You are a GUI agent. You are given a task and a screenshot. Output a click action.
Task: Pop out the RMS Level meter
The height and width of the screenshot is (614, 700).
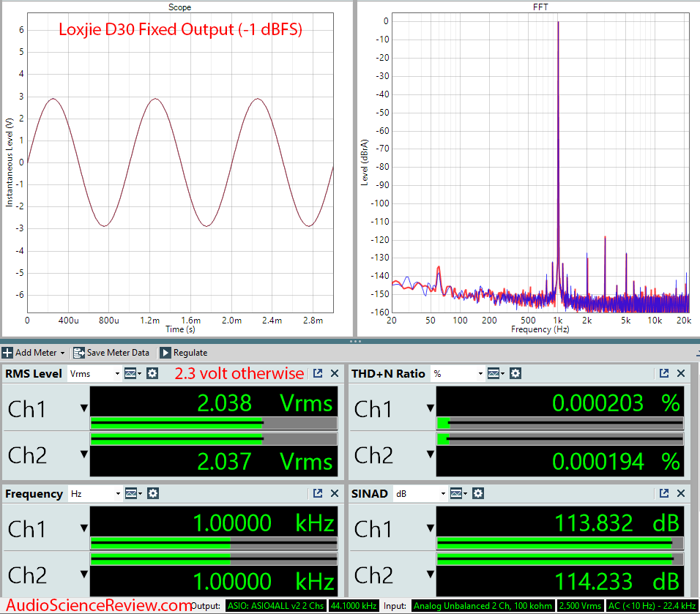[x=318, y=373]
